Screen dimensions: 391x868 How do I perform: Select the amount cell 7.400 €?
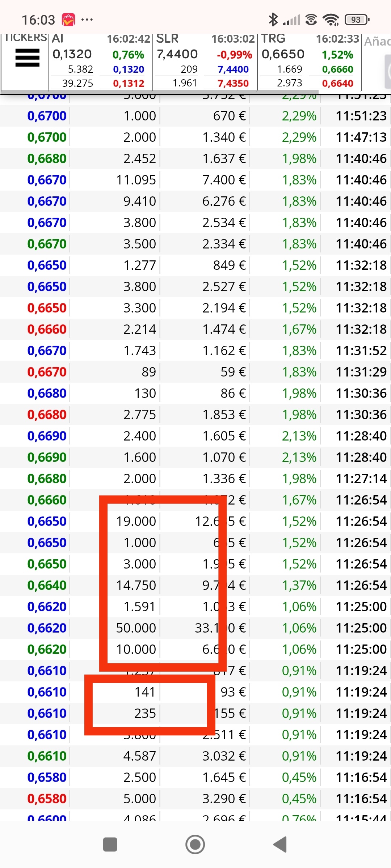pos(224,180)
